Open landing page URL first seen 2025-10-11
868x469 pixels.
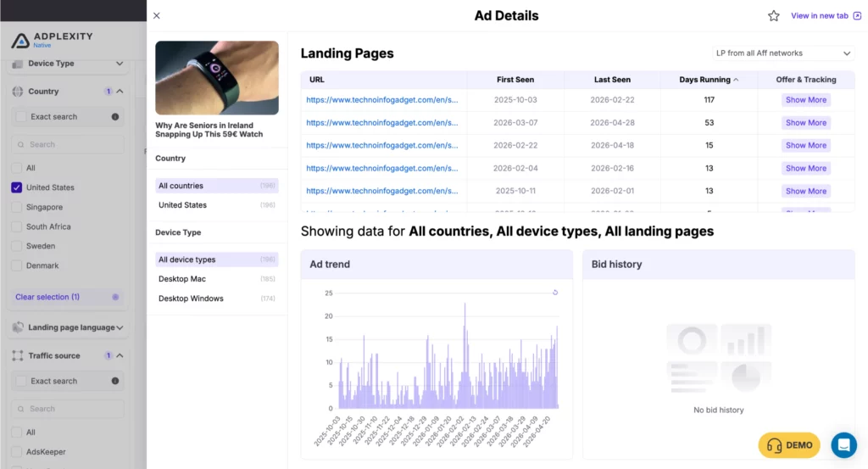382,191
